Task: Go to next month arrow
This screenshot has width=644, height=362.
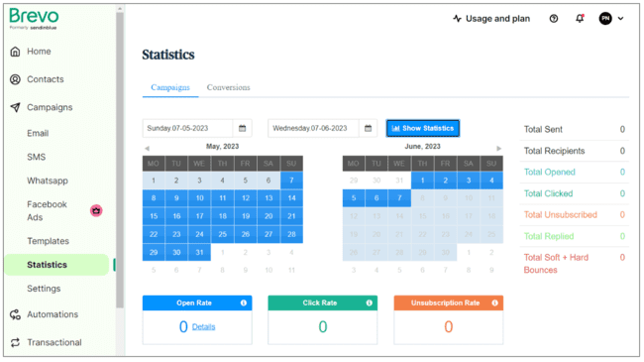Action: coord(498,149)
